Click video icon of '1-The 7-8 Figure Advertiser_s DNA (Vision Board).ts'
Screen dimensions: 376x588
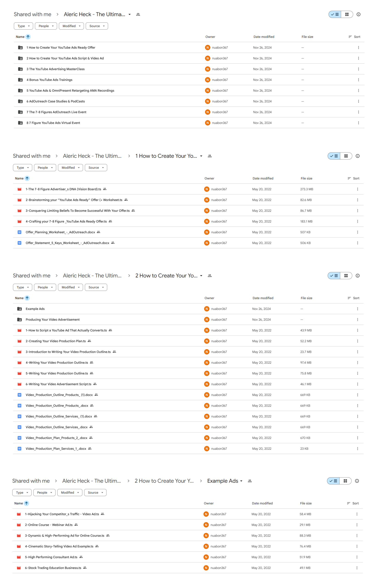(19, 189)
